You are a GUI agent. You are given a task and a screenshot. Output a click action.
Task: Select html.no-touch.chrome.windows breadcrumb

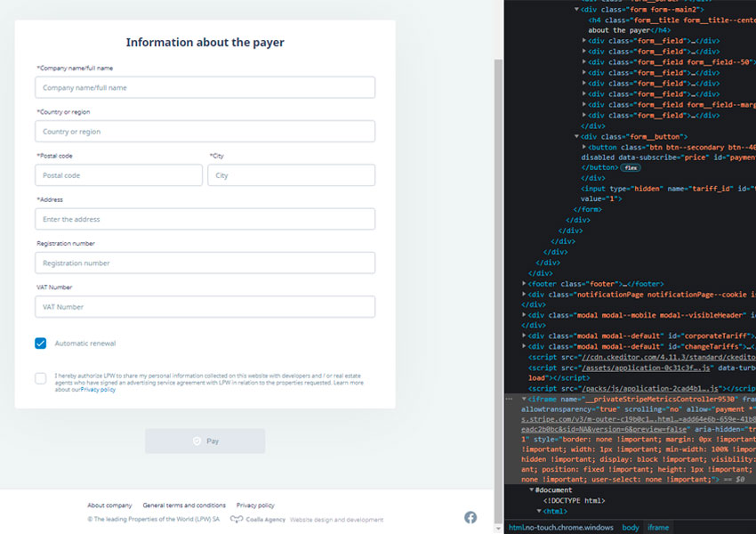[560, 527]
